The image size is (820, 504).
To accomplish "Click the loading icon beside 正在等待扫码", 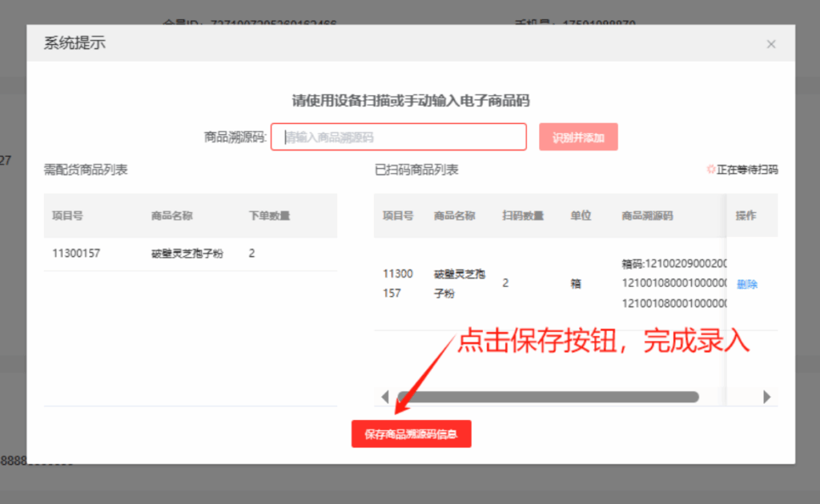I will click(x=710, y=170).
